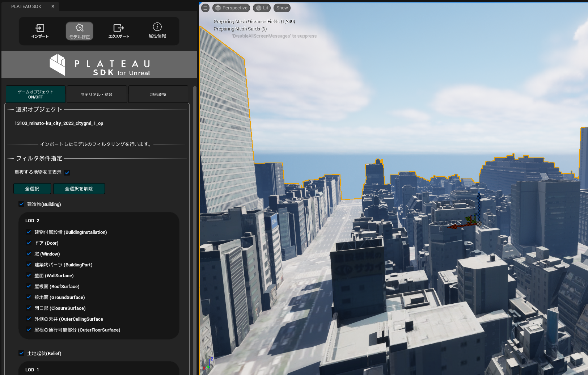Disable the 建造物(Building) checkbox
Viewport: 588px width, 375px height.
[x=21, y=204]
